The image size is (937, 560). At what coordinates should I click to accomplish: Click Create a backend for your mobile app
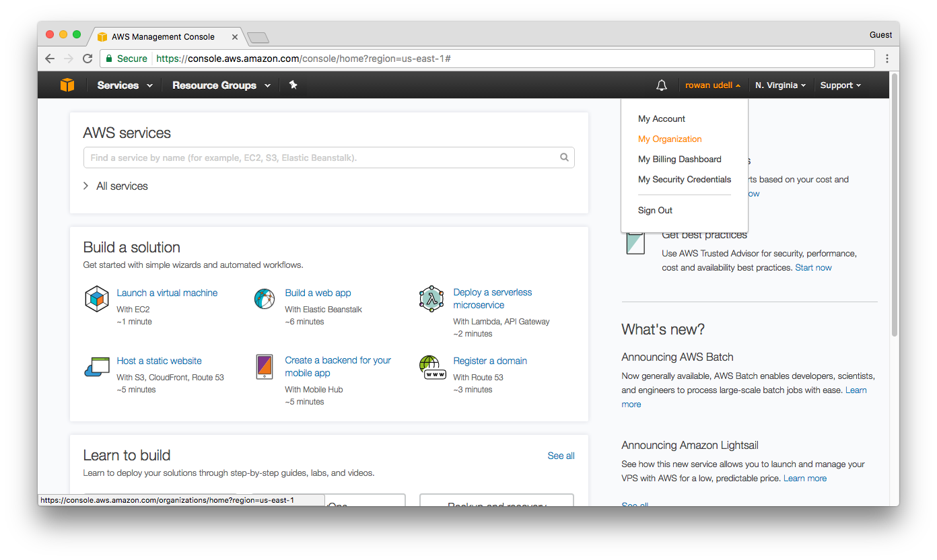click(338, 366)
